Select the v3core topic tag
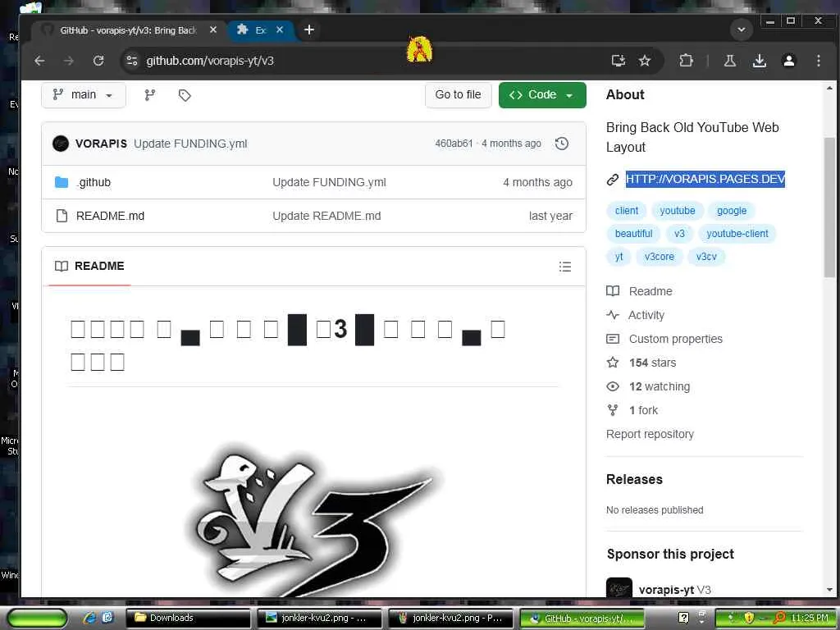This screenshot has width=840, height=630. point(660,257)
